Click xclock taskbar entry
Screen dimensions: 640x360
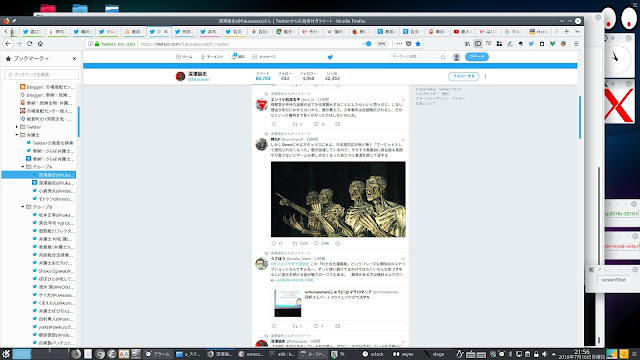(373, 354)
